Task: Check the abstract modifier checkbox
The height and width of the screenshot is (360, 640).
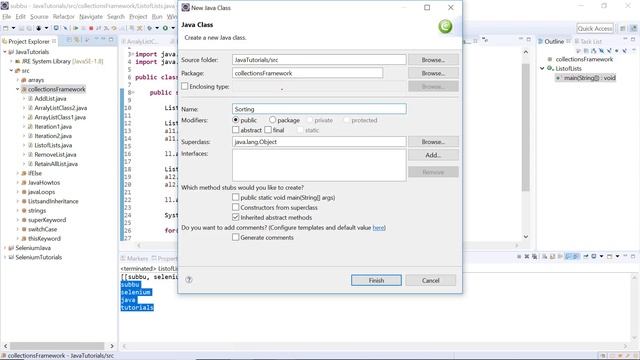Action: [236, 130]
